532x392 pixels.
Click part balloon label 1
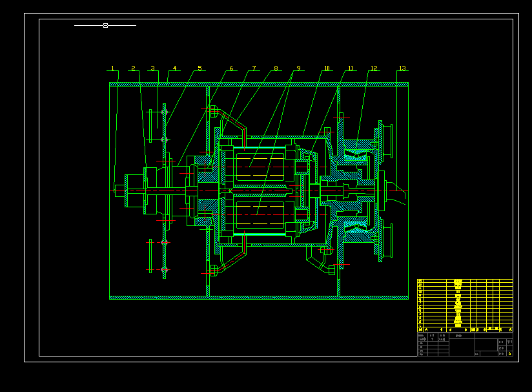[112, 68]
